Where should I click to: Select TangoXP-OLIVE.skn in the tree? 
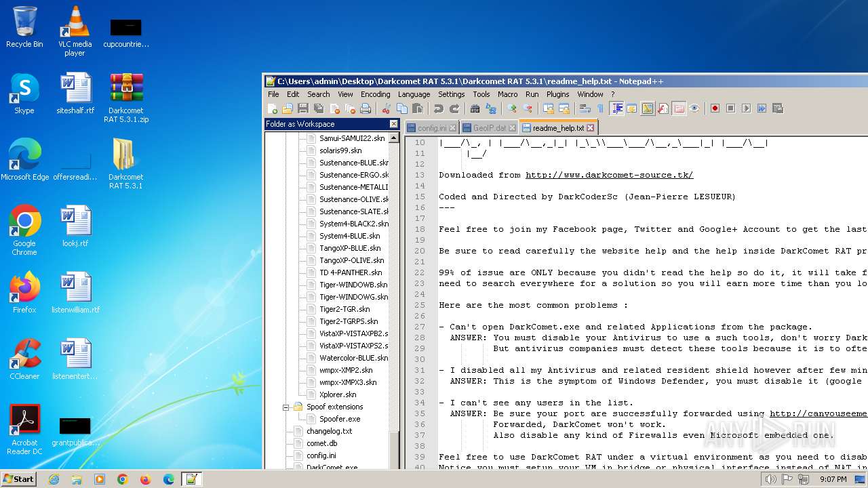351,260
